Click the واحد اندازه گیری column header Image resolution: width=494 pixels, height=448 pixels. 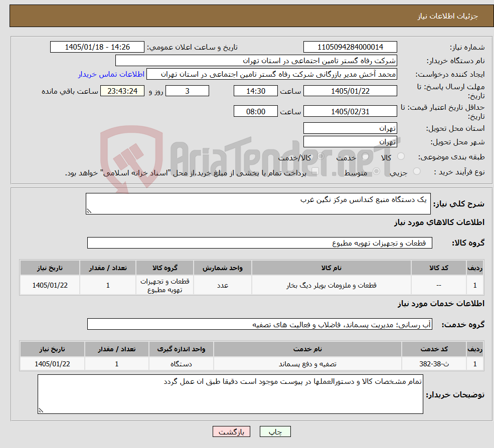tap(181, 349)
